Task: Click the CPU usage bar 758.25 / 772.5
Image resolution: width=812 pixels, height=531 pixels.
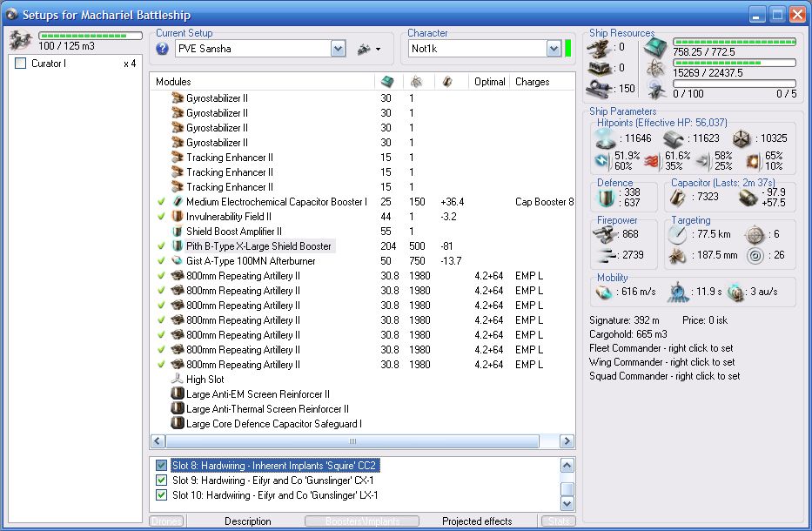Action: [x=735, y=42]
